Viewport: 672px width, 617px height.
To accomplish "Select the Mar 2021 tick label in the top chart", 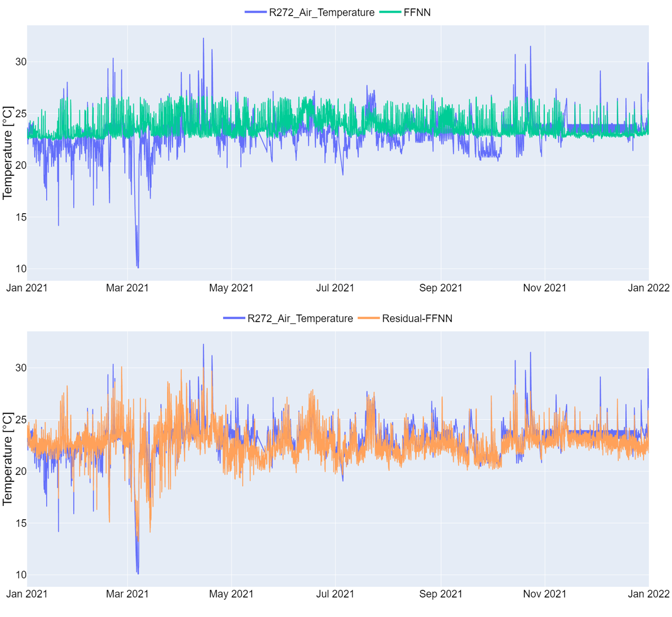I will click(x=127, y=288).
